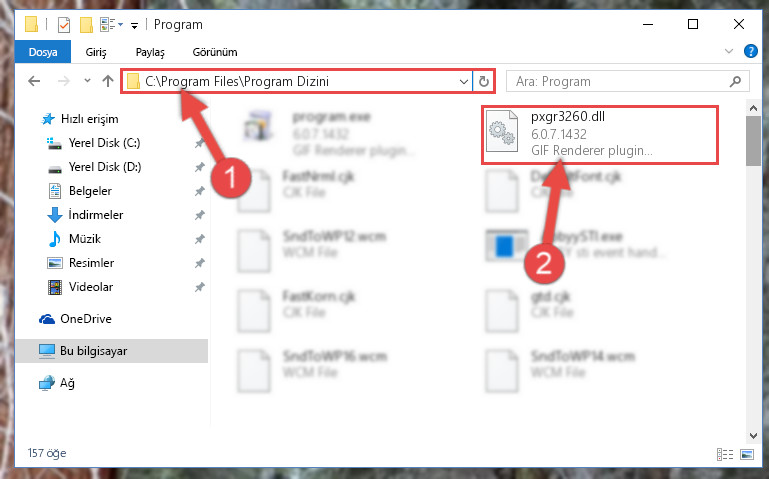Go up one folder level
This screenshot has width=769, height=479.
click(108, 81)
